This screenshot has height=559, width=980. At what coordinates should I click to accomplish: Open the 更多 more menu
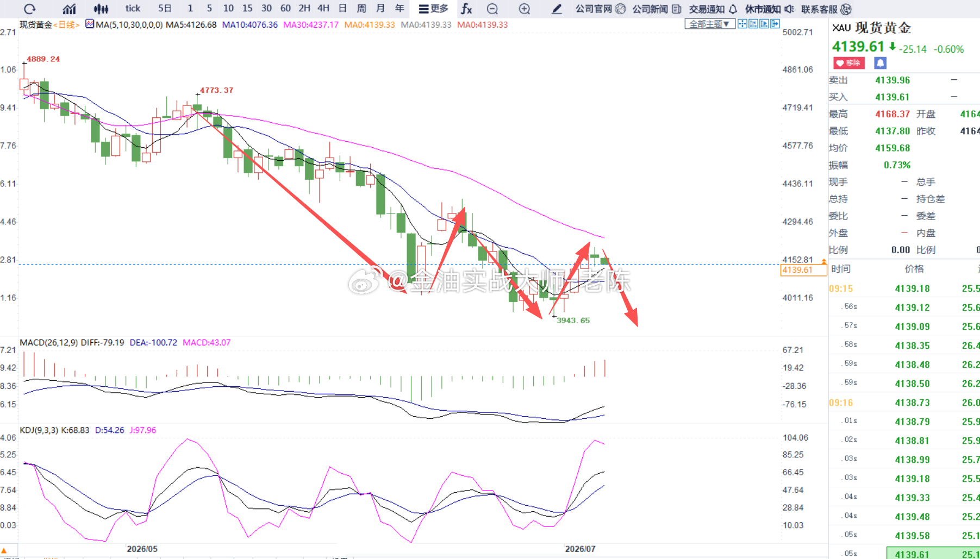pyautogui.click(x=434, y=9)
